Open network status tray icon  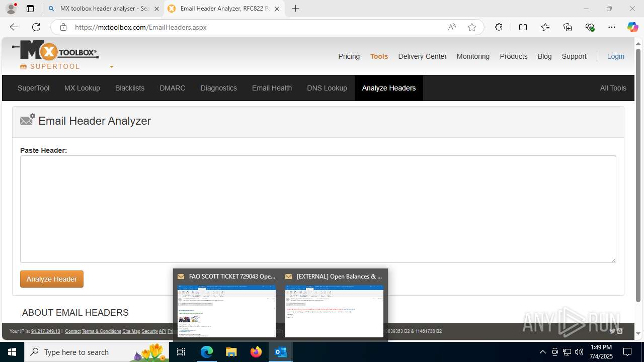point(567,352)
